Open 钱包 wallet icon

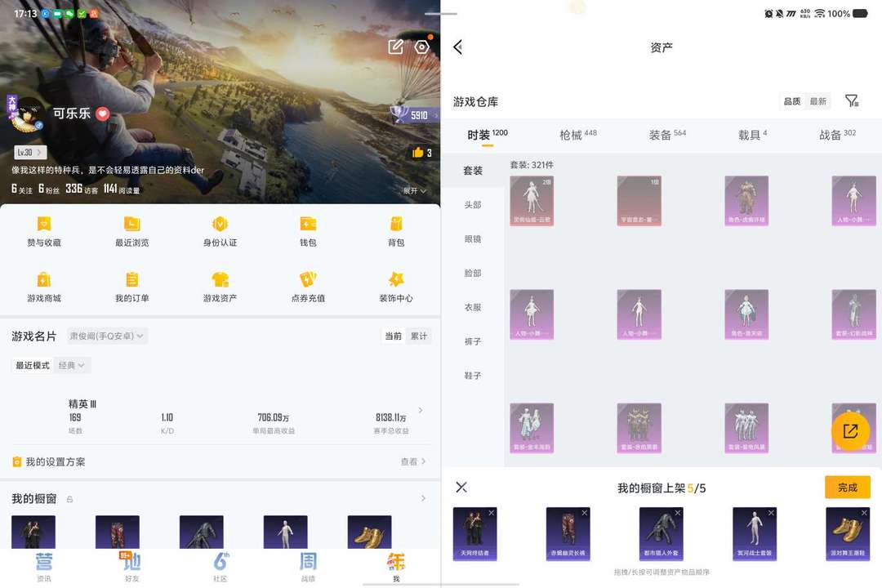(308, 224)
